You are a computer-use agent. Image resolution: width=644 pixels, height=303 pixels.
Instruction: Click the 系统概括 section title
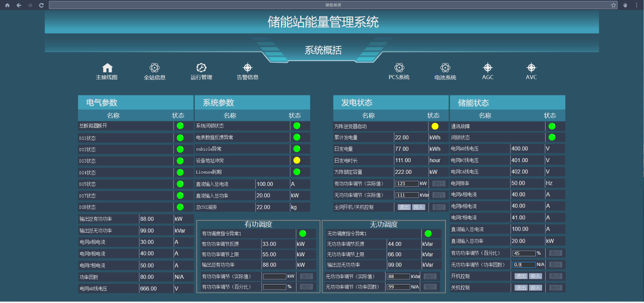[323, 50]
